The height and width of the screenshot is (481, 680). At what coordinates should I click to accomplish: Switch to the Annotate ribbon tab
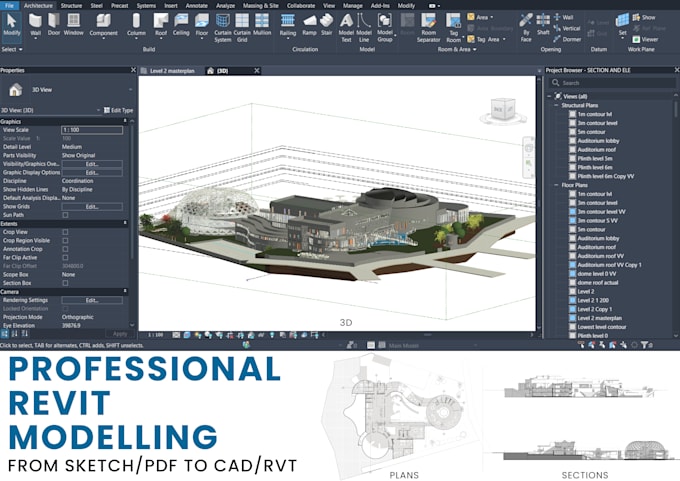coord(196,6)
